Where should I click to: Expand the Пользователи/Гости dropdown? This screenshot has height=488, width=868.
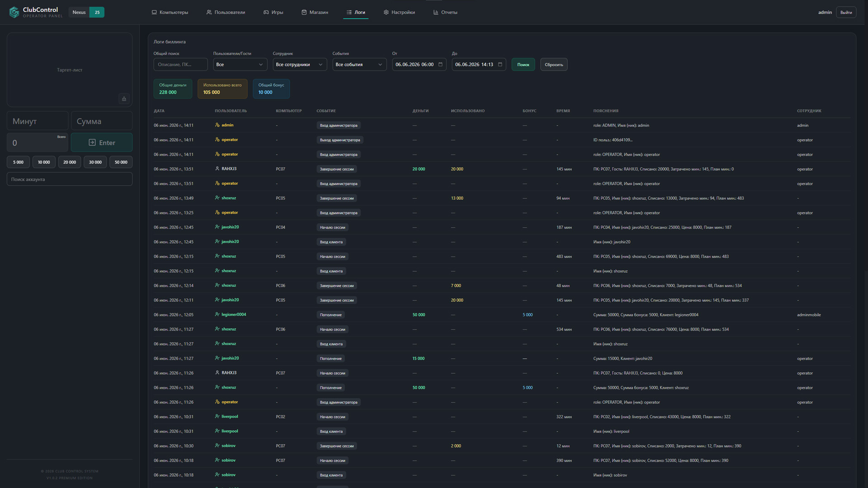click(x=240, y=65)
